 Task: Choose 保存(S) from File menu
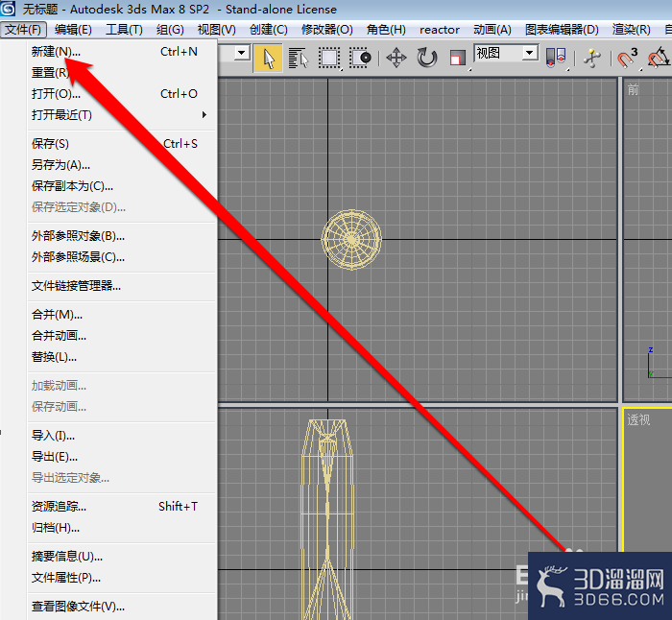pos(122,144)
